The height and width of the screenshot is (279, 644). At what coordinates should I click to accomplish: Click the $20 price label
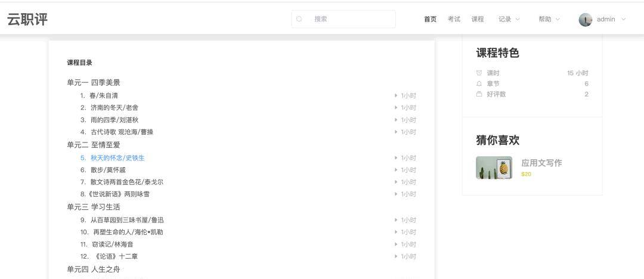(x=526, y=174)
